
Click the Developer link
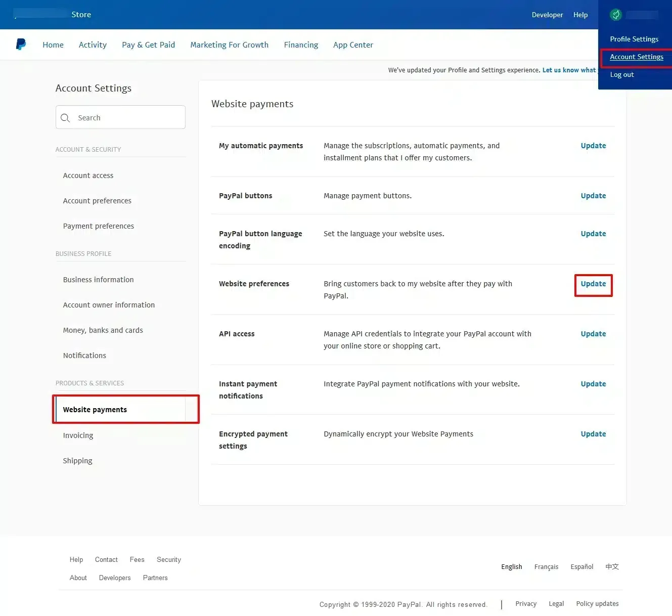point(547,15)
